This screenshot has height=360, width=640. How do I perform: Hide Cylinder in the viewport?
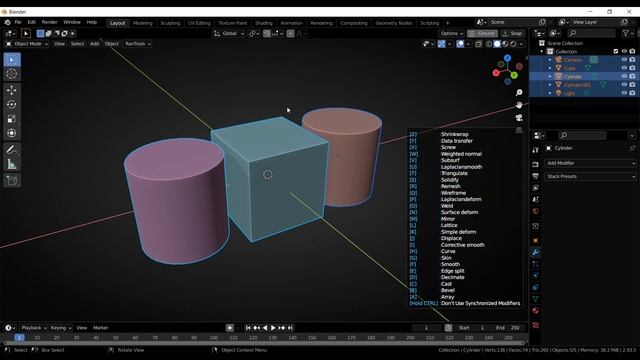coord(624,76)
